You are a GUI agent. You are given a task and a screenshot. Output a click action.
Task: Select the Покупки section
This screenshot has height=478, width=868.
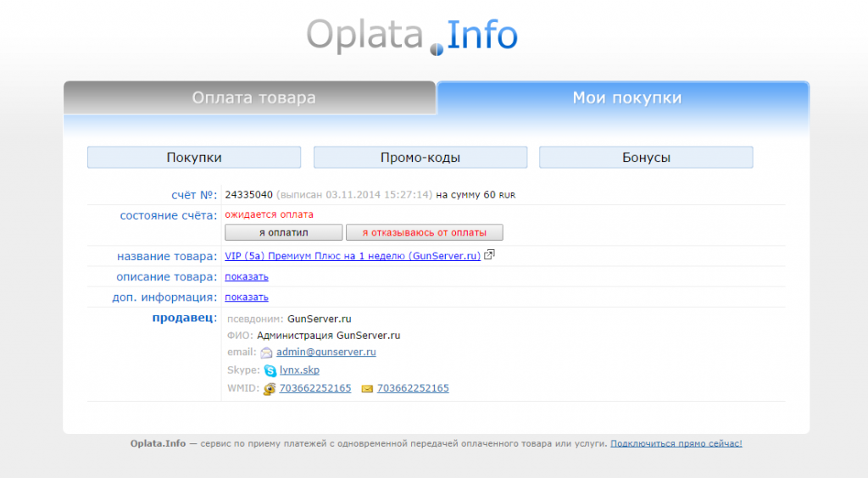pos(194,158)
